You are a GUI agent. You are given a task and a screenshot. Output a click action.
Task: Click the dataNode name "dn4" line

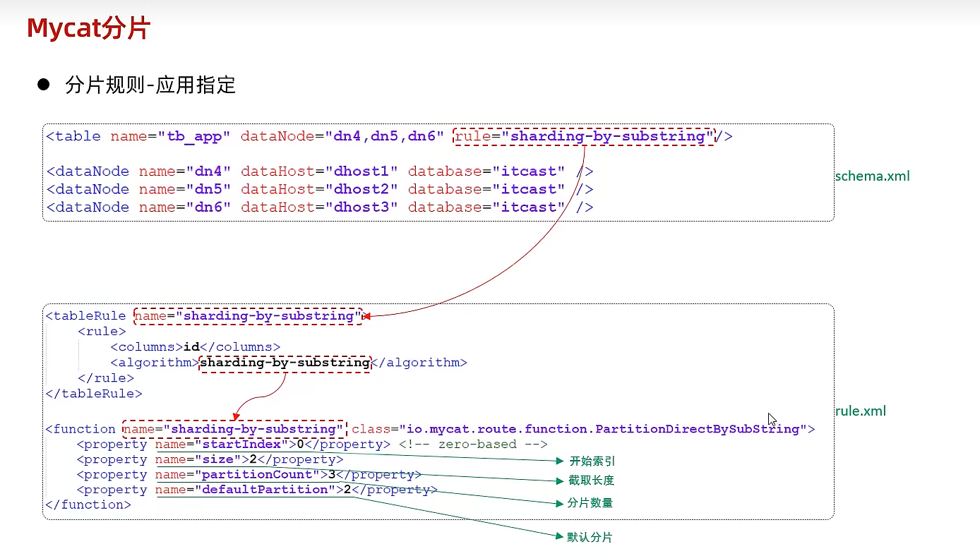point(320,171)
